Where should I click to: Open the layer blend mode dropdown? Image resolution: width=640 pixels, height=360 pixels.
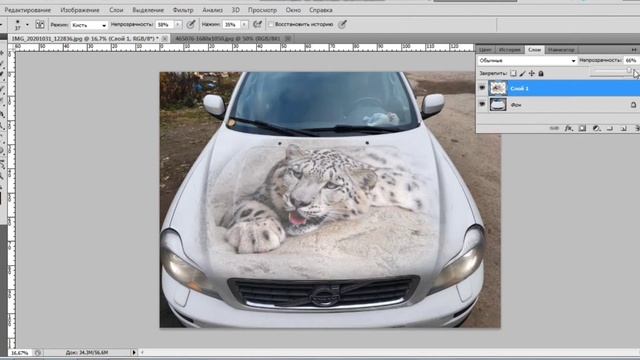[x=527, y=60]
